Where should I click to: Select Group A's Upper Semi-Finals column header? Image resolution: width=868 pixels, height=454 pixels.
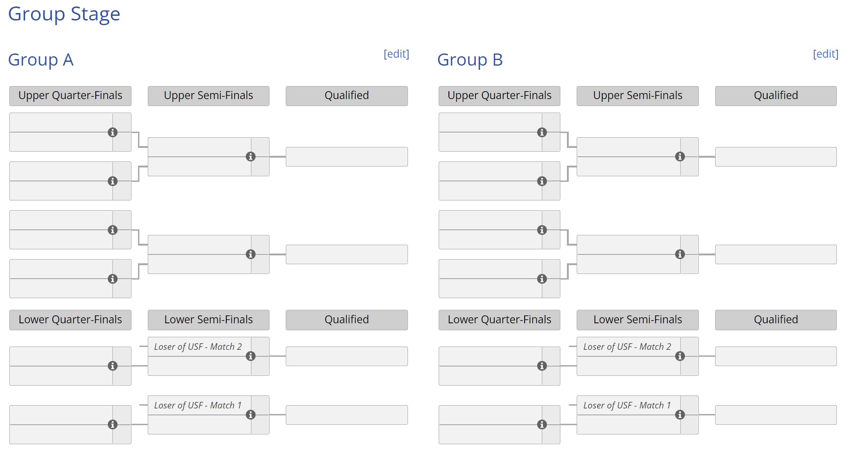point(208,96)
